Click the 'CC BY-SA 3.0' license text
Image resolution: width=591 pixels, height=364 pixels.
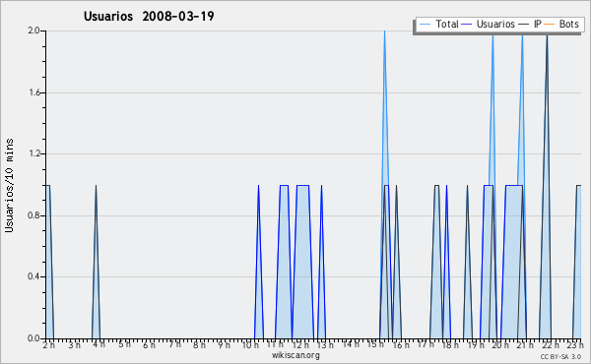560,356
